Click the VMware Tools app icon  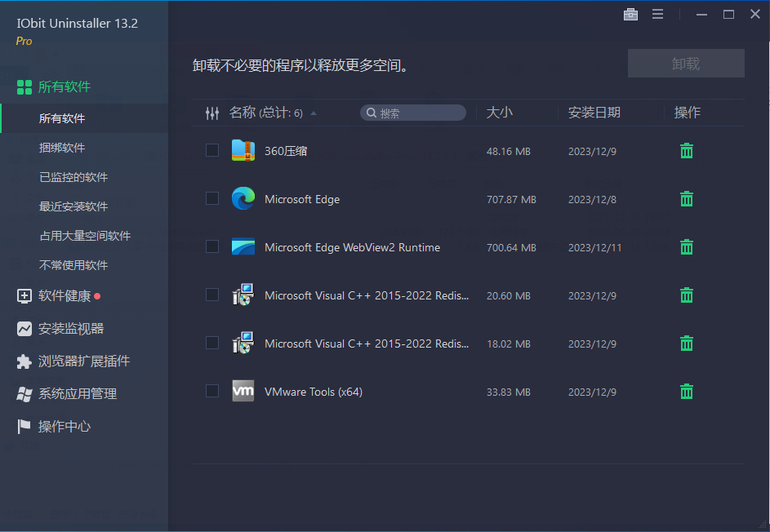point(243,391)
